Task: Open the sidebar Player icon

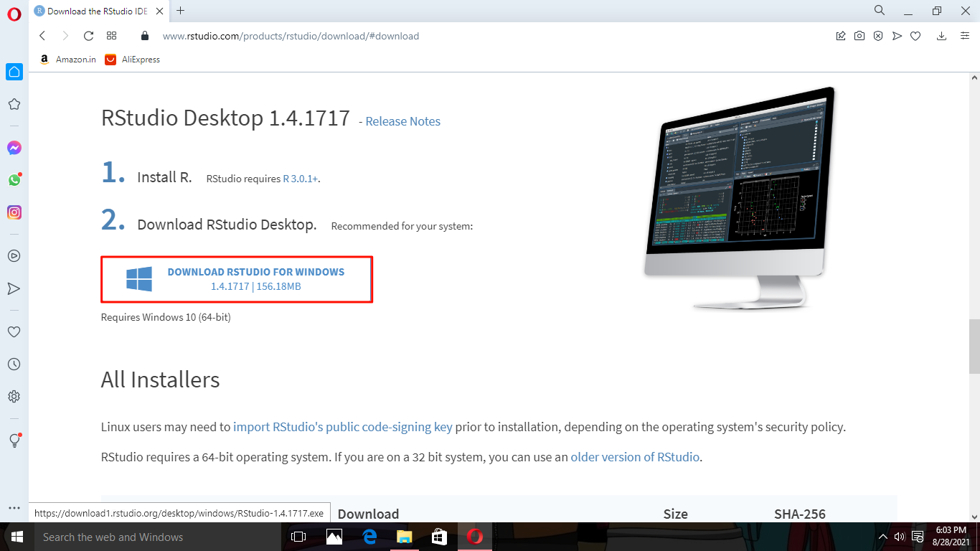Action: (14, 256)
